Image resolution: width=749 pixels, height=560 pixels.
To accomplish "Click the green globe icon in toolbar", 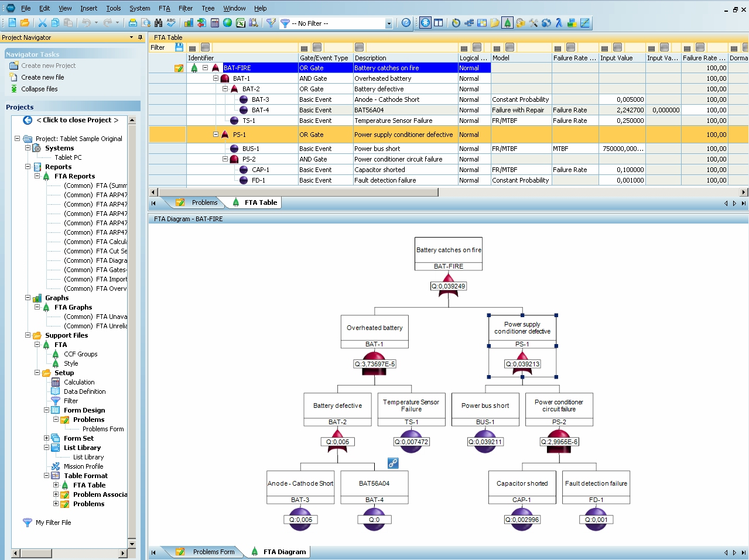I will pyautogui.click(x=227, y=23).
